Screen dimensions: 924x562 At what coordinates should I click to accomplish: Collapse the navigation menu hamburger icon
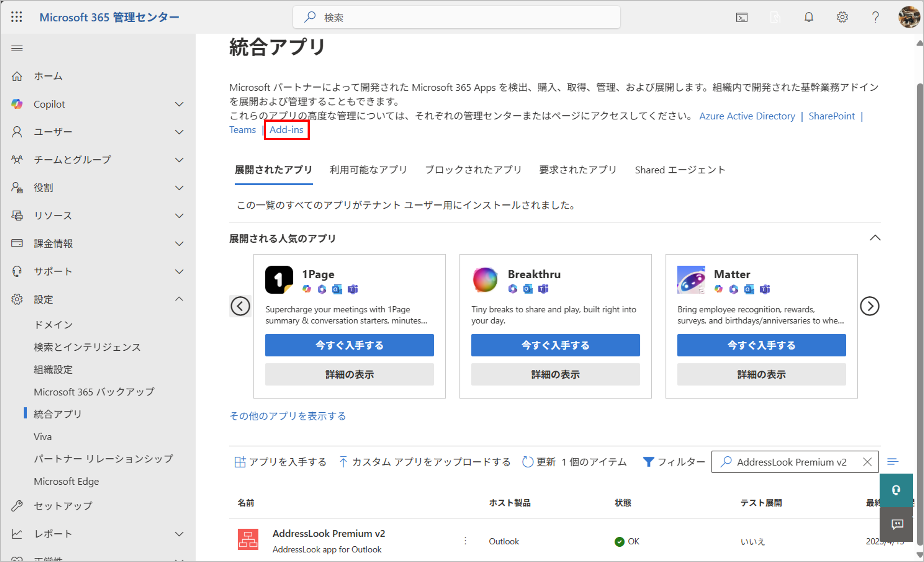coord(17,48)
